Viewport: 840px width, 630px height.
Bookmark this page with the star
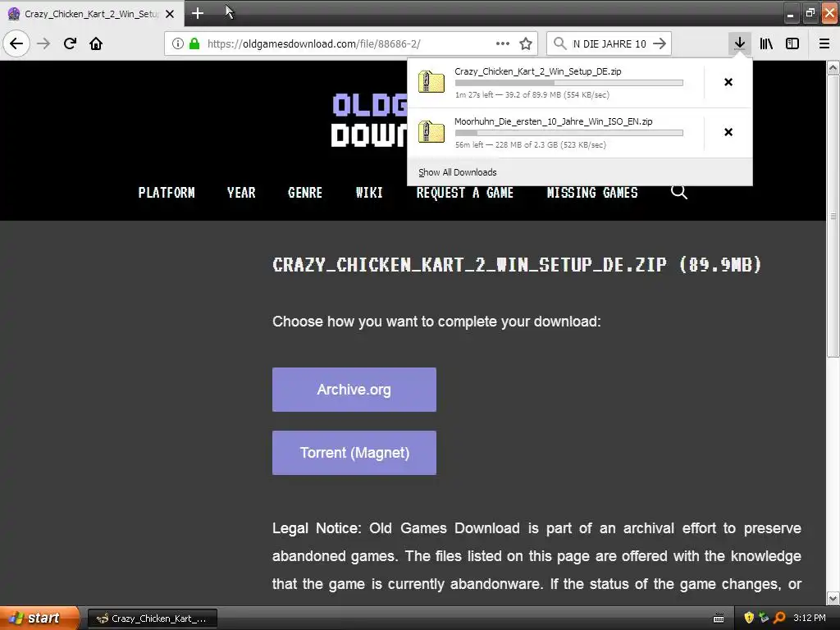click(x=526, y=43)
